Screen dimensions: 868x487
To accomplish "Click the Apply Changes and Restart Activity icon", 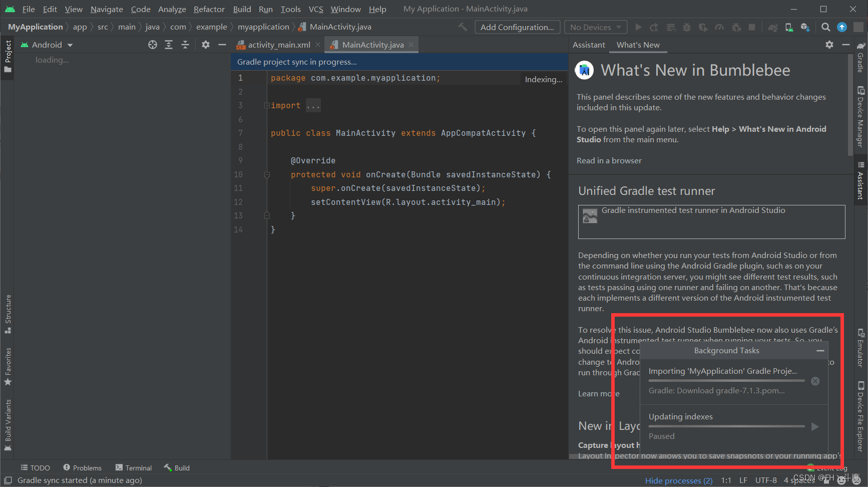I will tap(654, 27).
